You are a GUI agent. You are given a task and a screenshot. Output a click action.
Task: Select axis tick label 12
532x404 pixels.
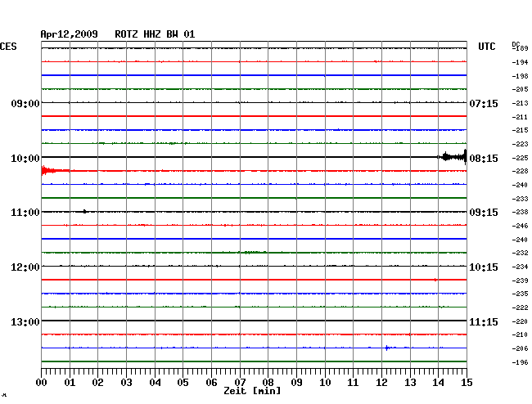[381, 383]
